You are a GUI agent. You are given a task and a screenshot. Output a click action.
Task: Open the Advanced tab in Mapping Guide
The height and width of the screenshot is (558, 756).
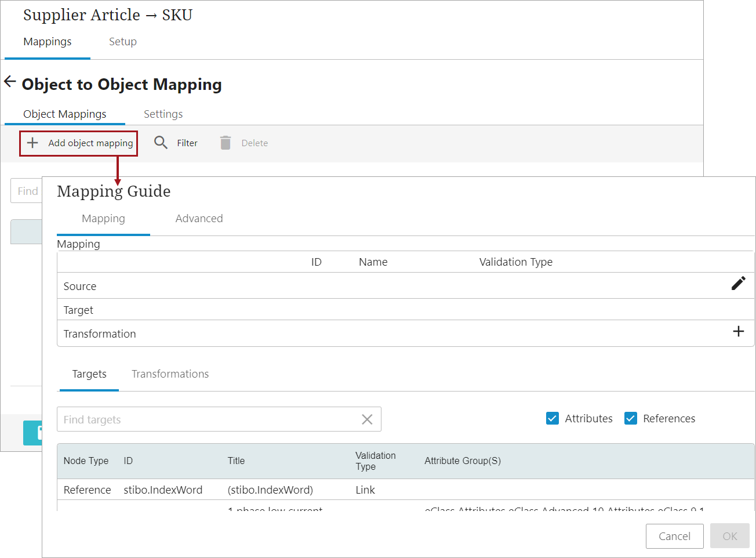(199, 219)
